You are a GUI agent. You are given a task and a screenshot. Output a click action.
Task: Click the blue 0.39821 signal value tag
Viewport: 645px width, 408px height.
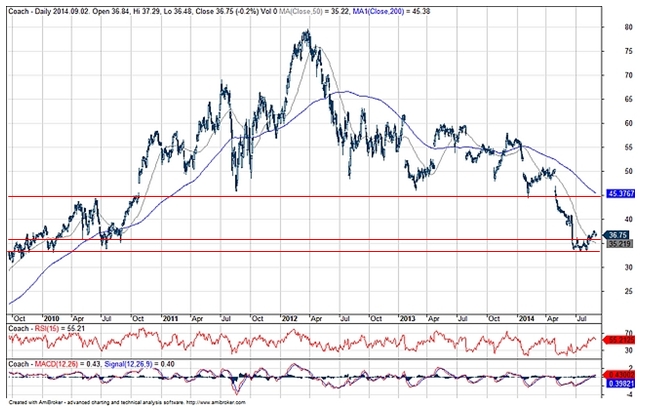point(621,384)
